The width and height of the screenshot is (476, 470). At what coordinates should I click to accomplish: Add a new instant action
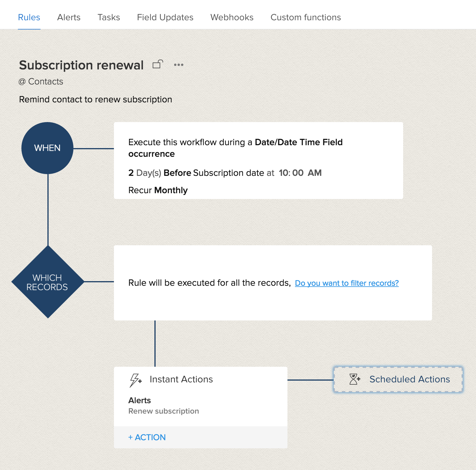147,437
